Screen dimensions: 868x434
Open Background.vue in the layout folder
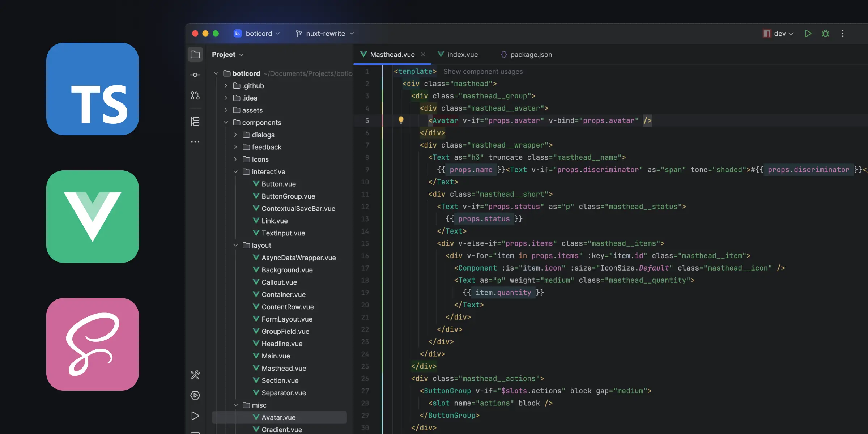[x=283, y=270]
